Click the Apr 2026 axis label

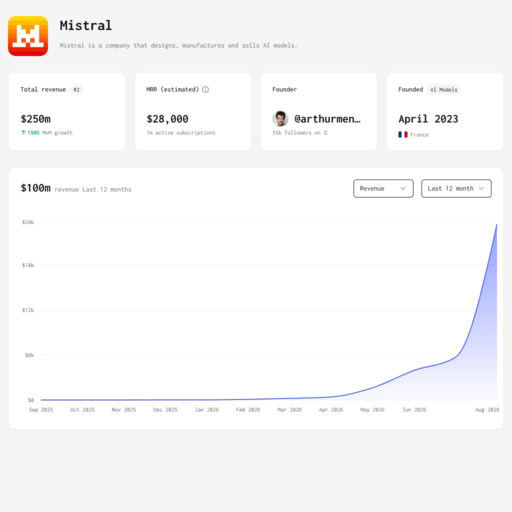pyautogui.click(x=331, y=409)
